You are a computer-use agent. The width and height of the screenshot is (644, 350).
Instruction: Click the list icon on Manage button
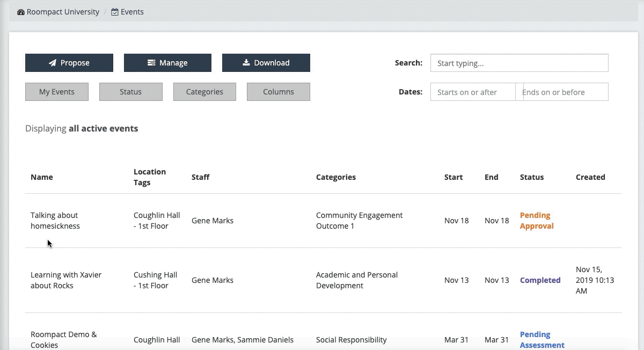point(151,63)
